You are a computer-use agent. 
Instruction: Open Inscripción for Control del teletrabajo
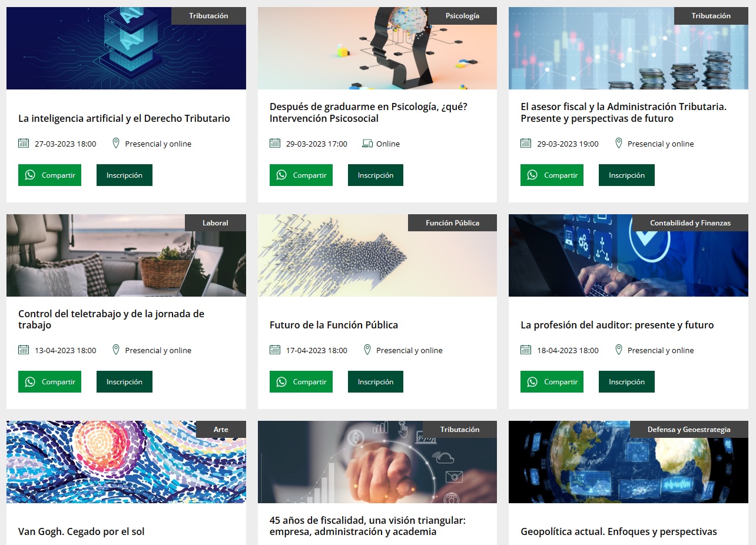[124, 382]
